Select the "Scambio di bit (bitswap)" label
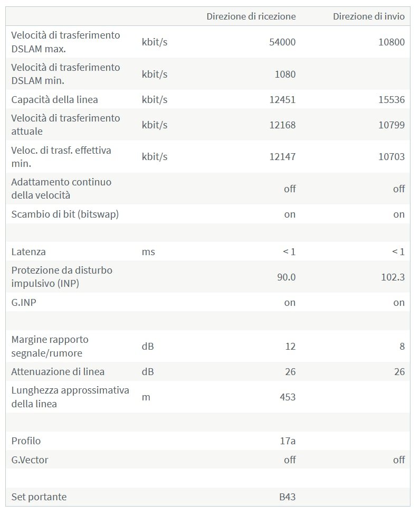The width and height of the screenshot is (420, 514). tap(65, 214)
